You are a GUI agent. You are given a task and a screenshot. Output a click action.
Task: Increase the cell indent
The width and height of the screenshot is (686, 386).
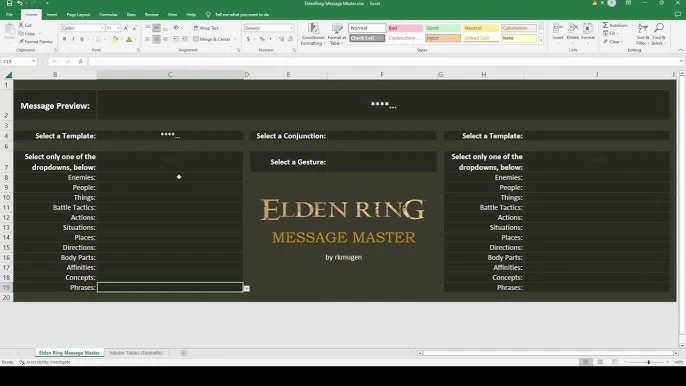[184, 39]
